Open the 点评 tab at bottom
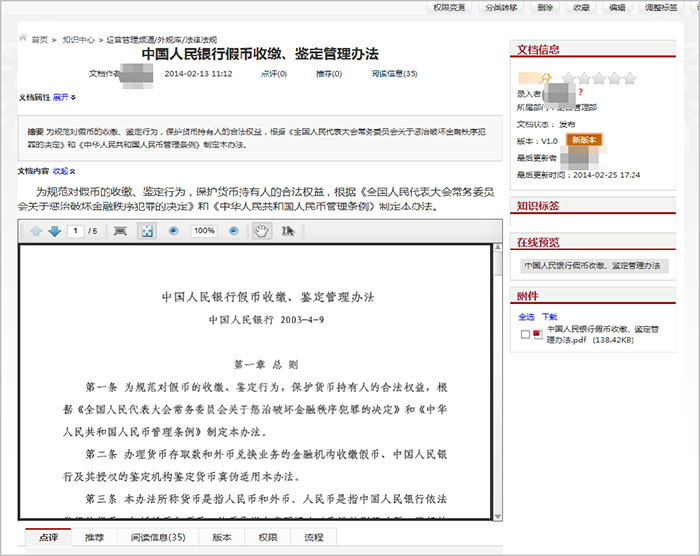The height and width of the screenshot is (556, 700). (48, 537)
